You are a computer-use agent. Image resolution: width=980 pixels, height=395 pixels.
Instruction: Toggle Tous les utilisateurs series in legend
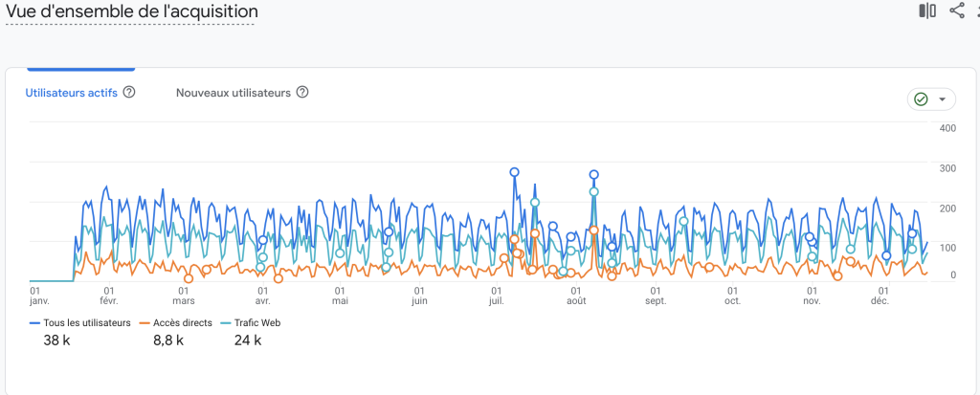pos(86,323)
